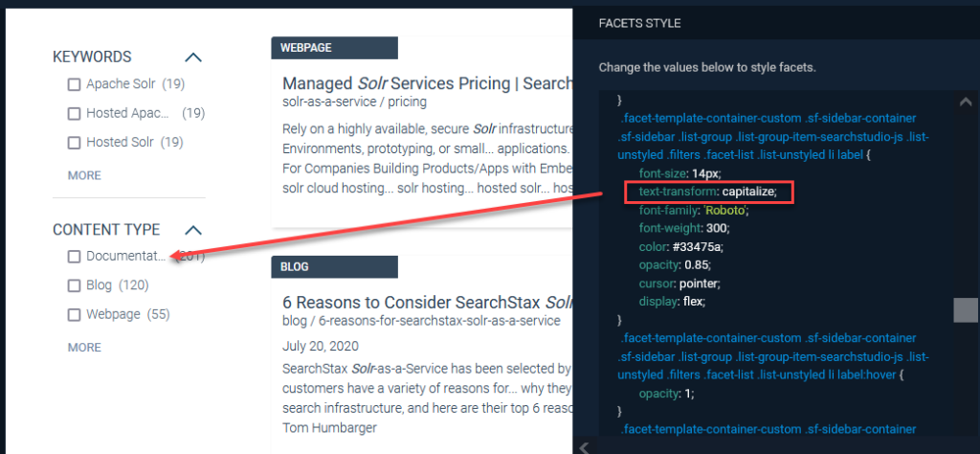This screenshot has height=454, width=980.
Task: Click the cursor pointer line
Action: pos(680,284)
